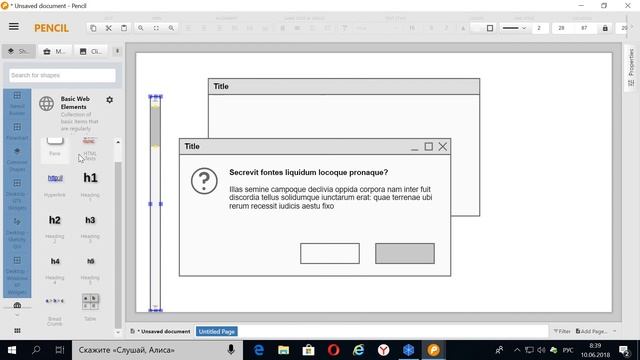Select the Untitled Page tab
640x360 pixels.
[x=217, y=331]
